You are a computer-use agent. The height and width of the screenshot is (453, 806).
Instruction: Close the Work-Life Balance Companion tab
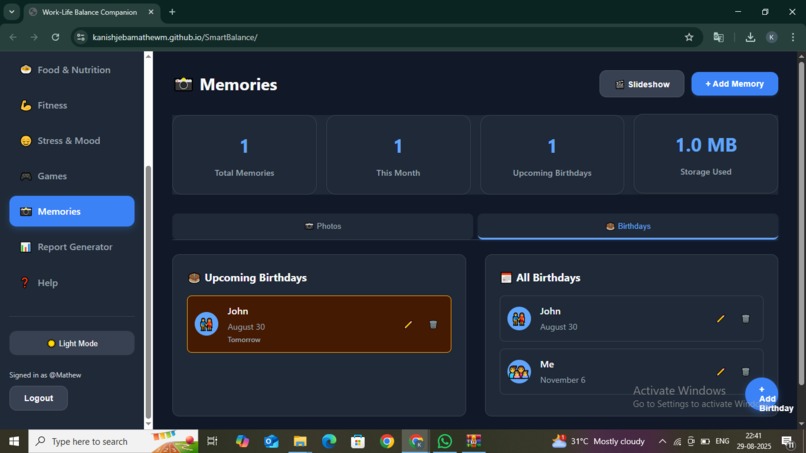[x=151, y=12]
